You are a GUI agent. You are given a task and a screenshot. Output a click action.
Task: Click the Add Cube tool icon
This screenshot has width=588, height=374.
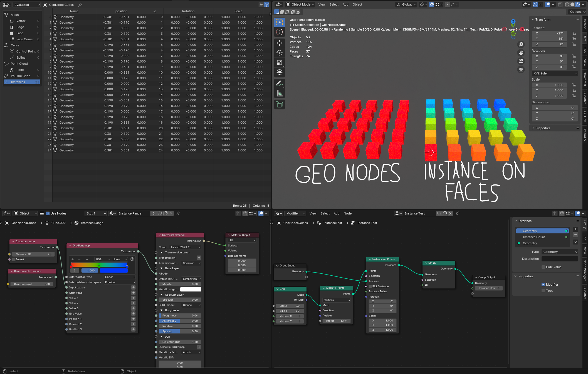(x=280, y=104)
